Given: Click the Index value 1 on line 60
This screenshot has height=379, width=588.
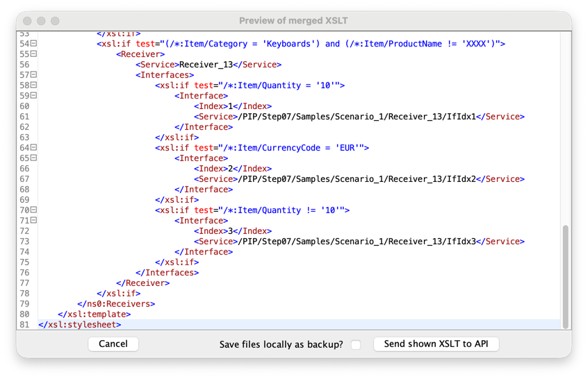Looking at the screenshot, I should point(231,106).
